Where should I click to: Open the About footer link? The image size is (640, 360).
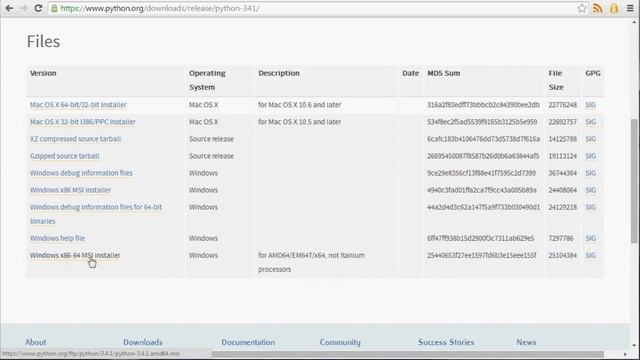36,342
